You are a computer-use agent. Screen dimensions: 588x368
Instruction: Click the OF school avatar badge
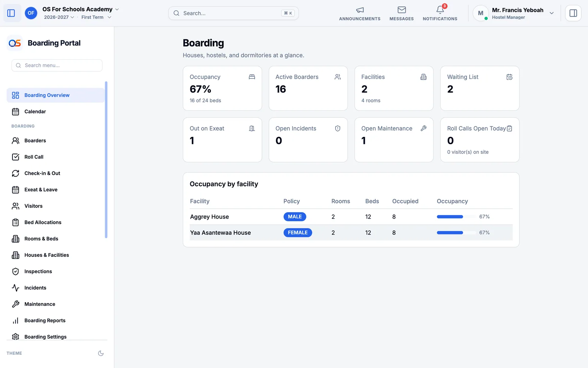[x=31, y=13]
